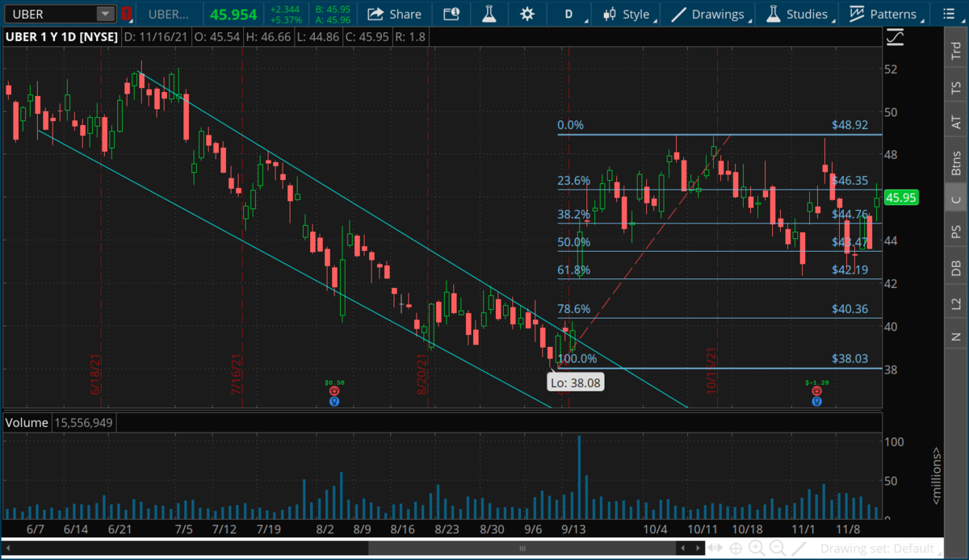
Task: Click the scroll right small arrow button
Action: point(697,549)
